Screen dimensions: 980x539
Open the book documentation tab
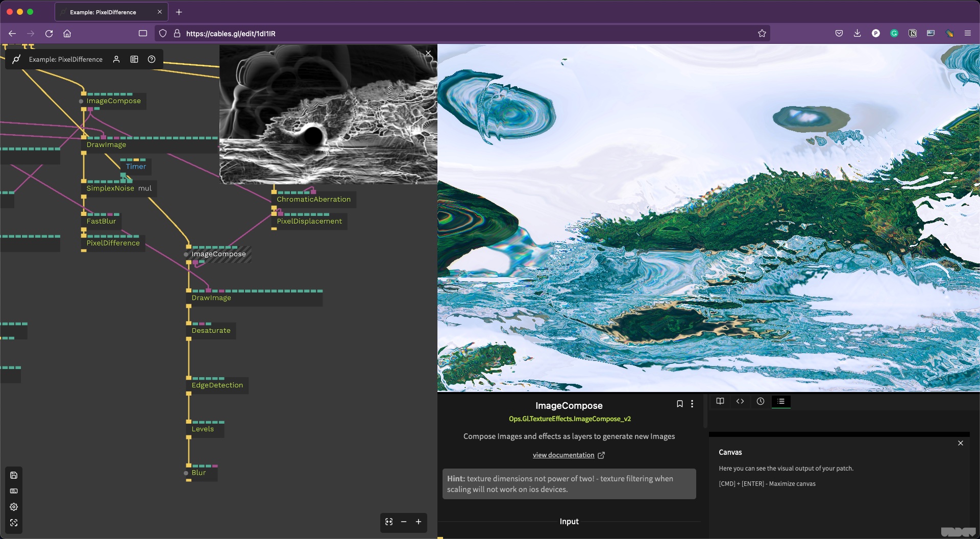pos(720,401)
